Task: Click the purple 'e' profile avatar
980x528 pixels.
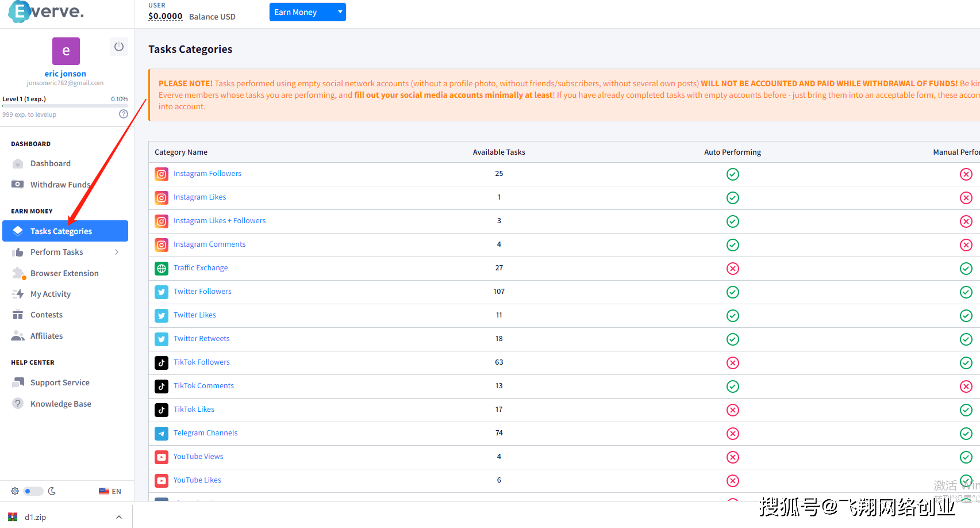Action: (66, 51)
